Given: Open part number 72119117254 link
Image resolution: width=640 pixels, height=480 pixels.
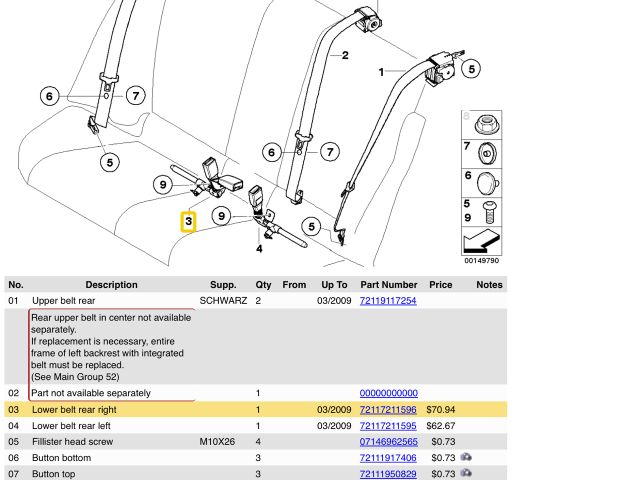Looking at the screenshot, I should [388, 300].
